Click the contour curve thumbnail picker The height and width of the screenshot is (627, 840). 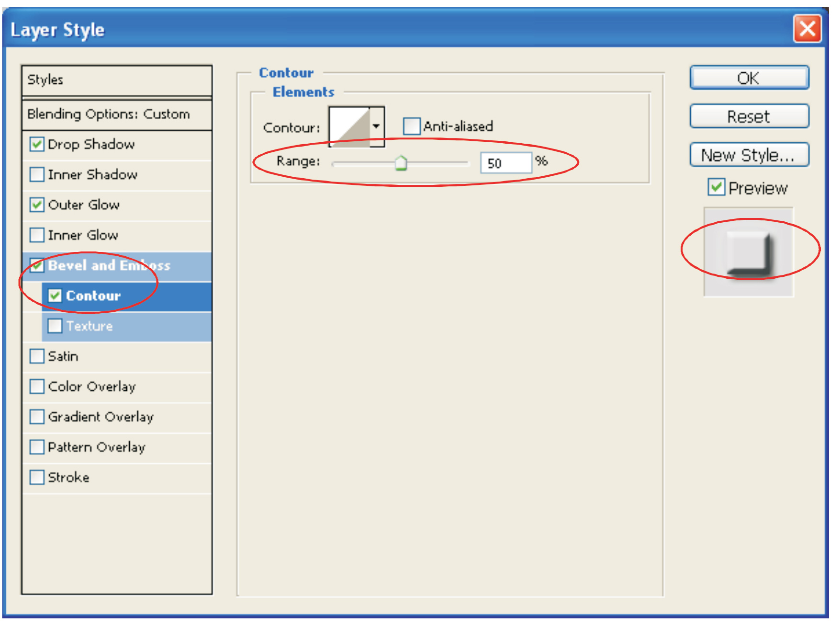349,126
